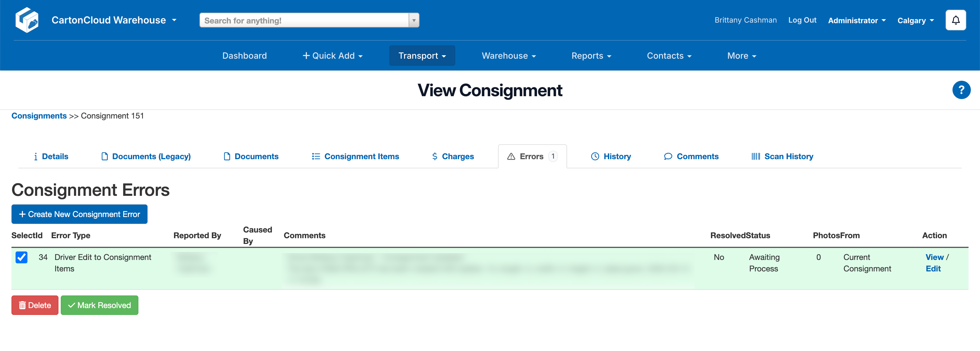Click the Comments tab speech bubble icon
980x351 pixels.
pyautogui.click(x=668, y=156)
